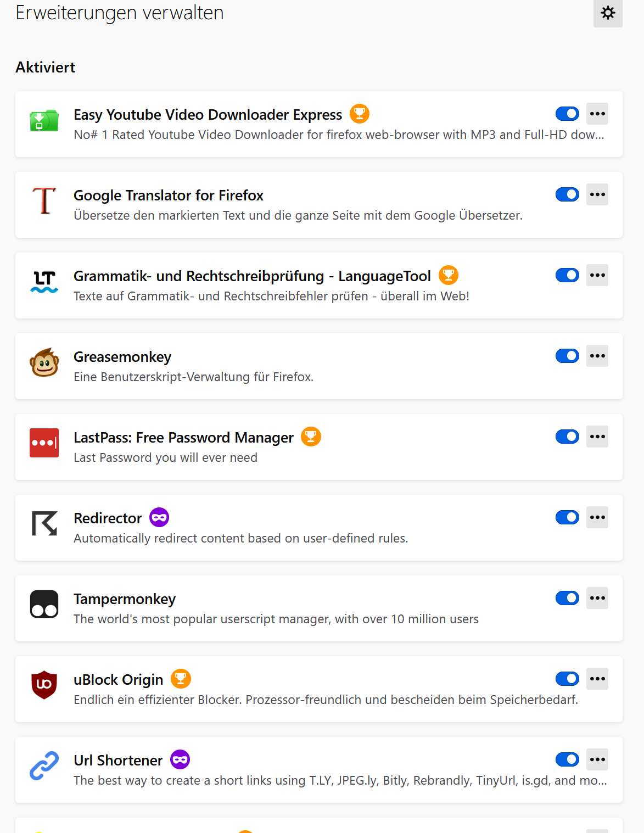Click the Tampermonkey extension icon
This screenshot has height=833, width=644.
coord(44,604)
